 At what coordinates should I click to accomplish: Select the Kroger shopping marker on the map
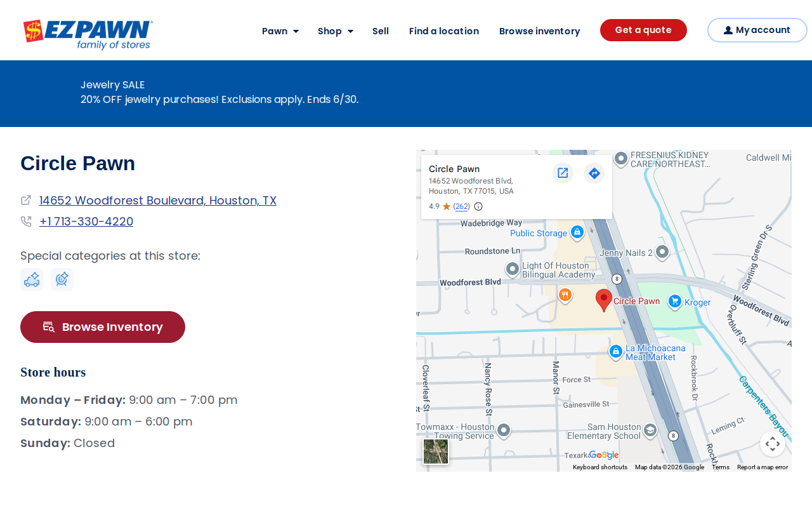[675, 302]
